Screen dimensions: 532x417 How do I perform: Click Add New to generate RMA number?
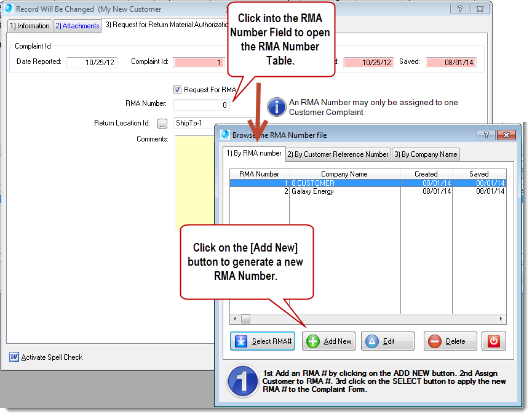click(x=328, y=341)
